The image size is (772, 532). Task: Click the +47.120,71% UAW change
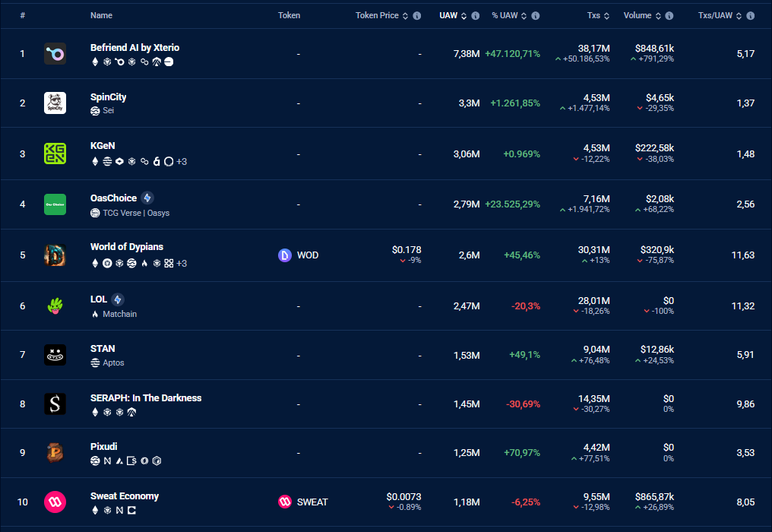pos(513,54)
